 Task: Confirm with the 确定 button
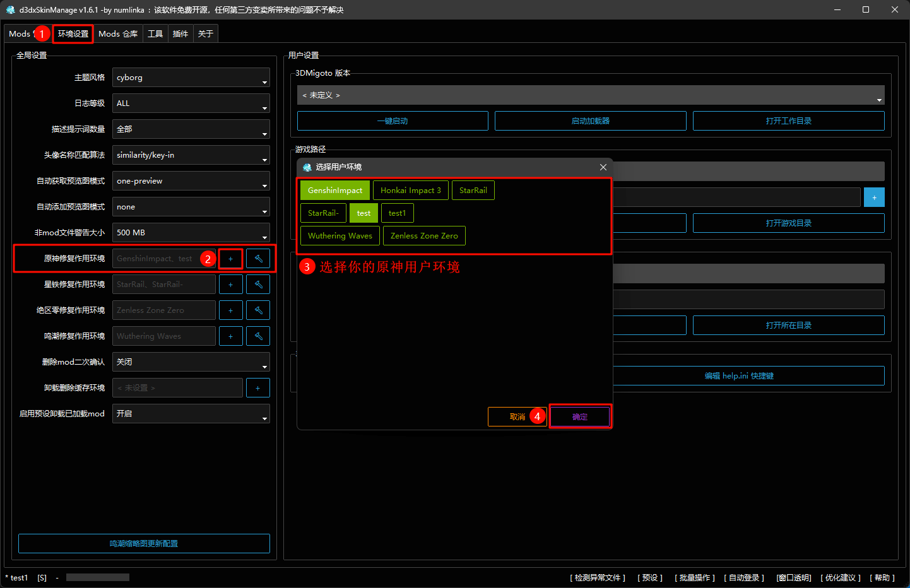tap(580, 416)
